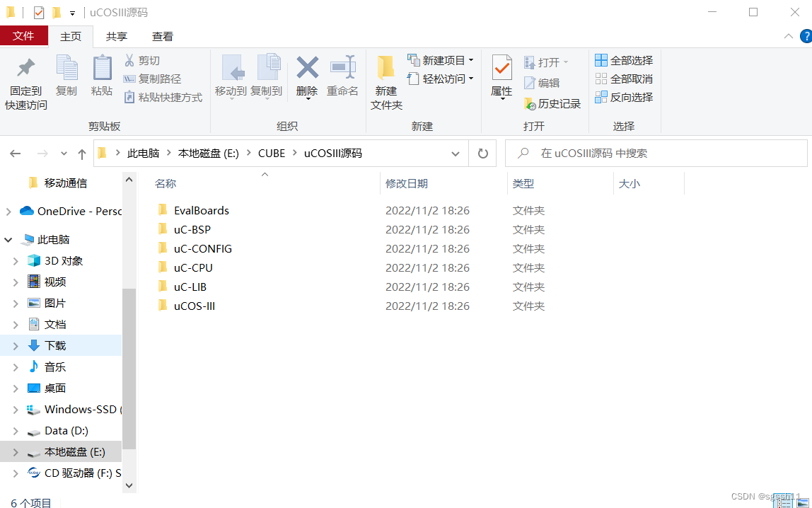Switch to the 主页 ribbon tab
The width and height of the screenshot is (812, 508).
click(x=71, y=36)
